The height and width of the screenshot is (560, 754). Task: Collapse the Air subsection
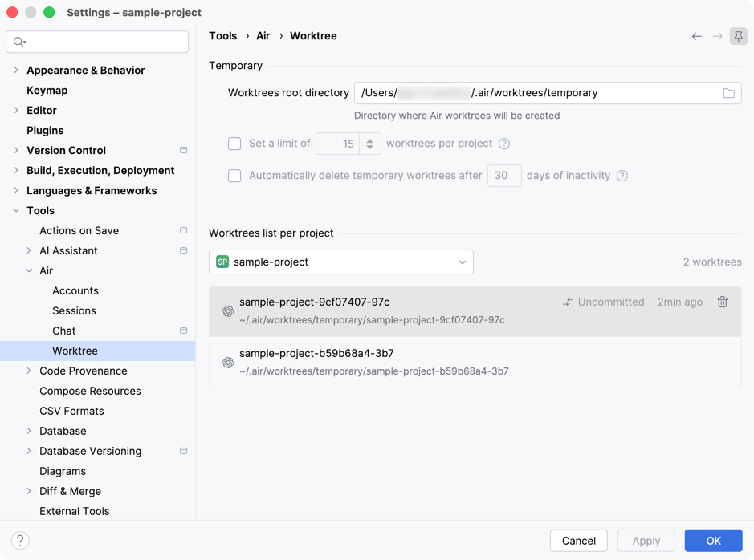(29, 271)
